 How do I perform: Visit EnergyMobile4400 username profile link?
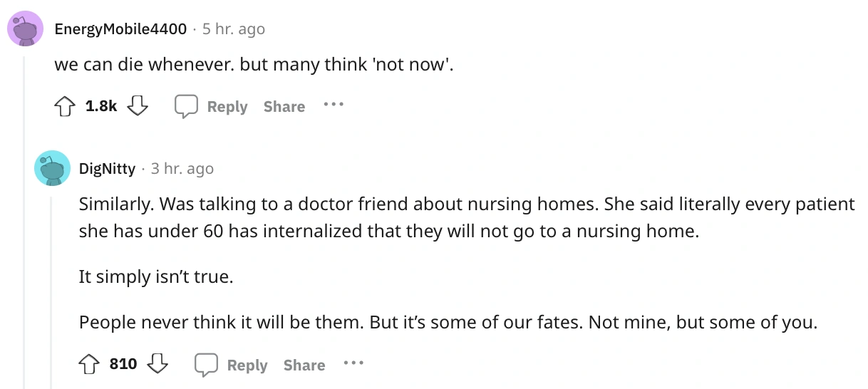120,29
